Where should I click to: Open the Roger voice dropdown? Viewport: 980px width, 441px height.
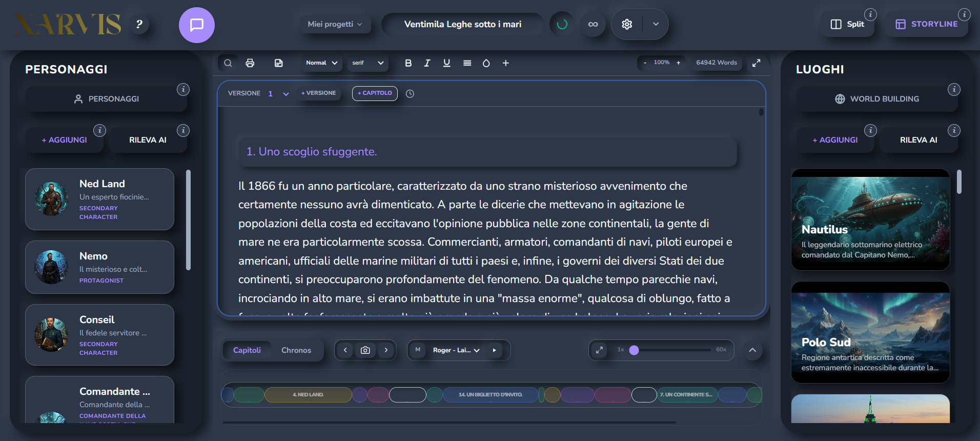click(456, 350)
